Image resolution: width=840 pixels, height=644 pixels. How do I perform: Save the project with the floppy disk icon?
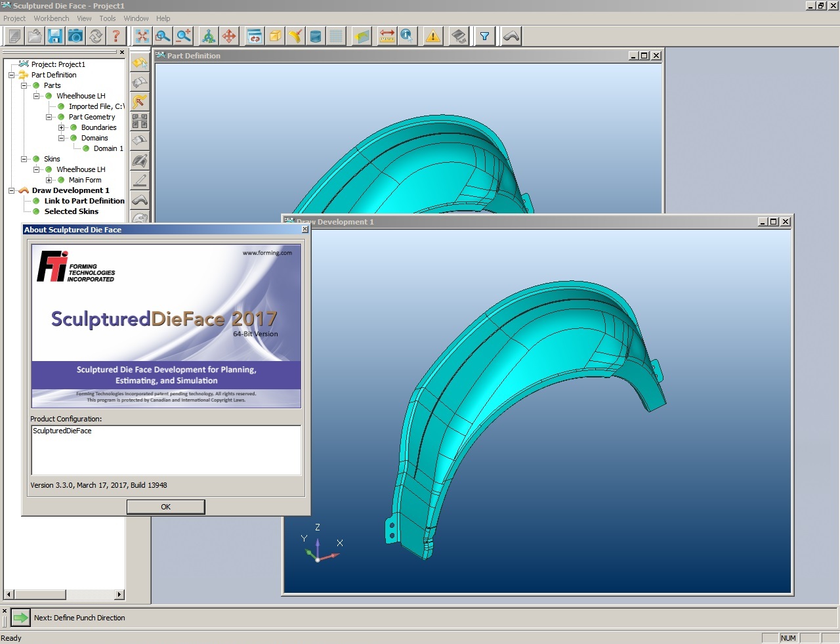(x=55, y=36)
